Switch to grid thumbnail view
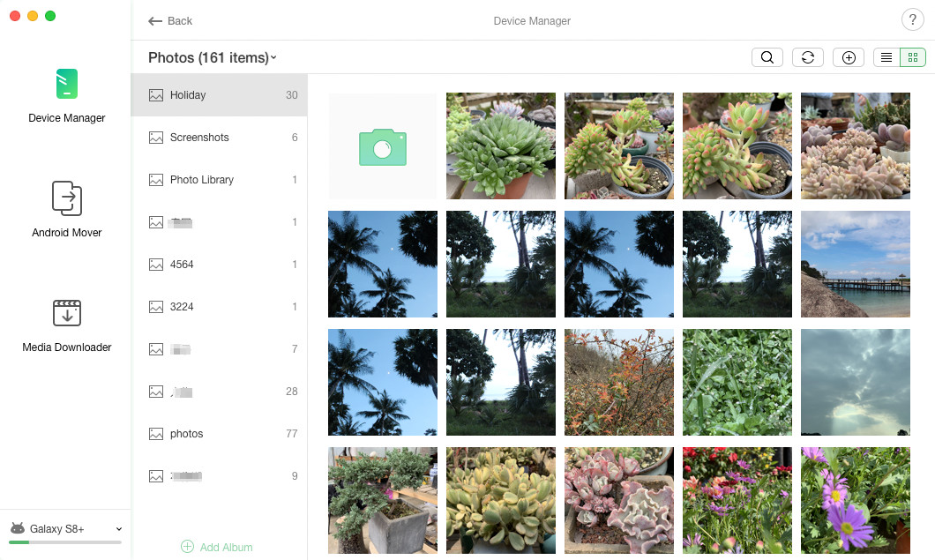Viewport: 935px width, 560px height. (913, 57)
